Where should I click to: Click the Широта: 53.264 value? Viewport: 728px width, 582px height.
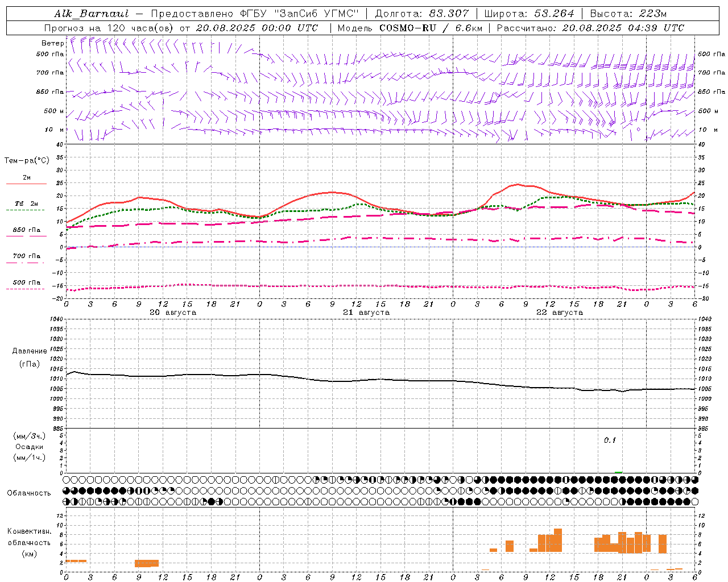click(529, 14)
